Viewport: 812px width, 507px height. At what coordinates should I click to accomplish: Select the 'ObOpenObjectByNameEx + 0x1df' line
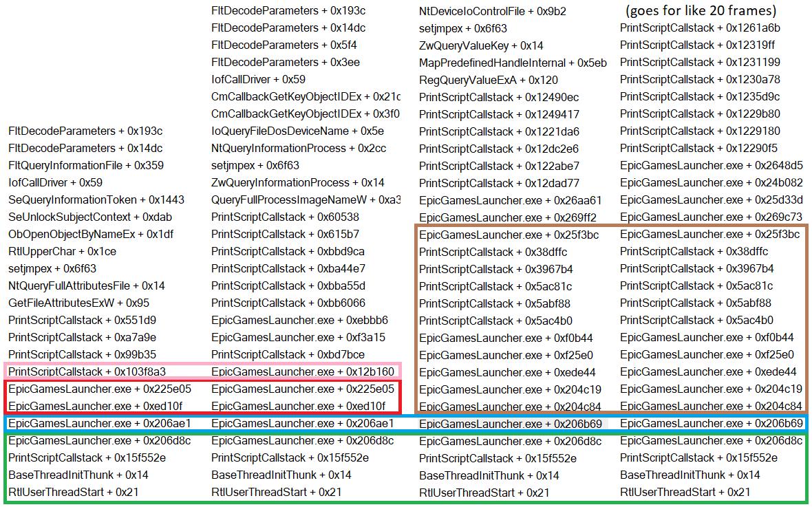[x=91, y=234]
